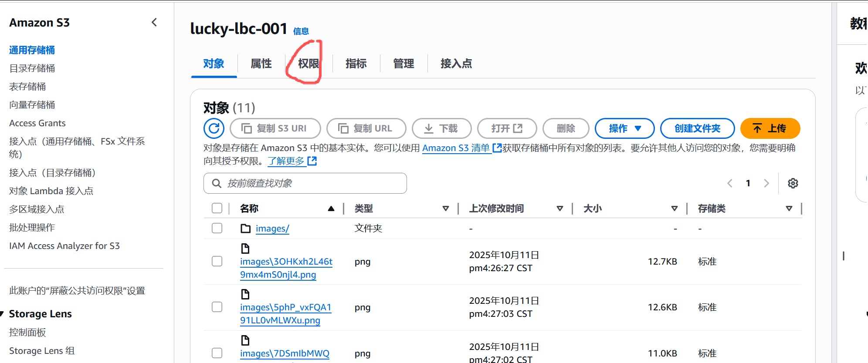The width and height of the screenshot is (868, 363).
Task: Click the 名称 column header
Action: click(249, 208)
